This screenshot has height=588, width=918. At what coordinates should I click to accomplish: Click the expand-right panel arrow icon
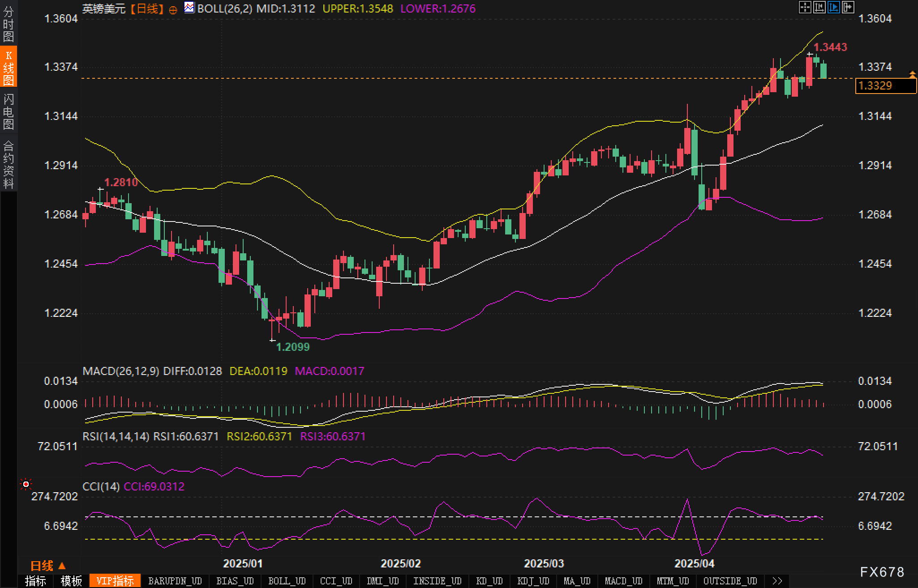tap(848, 7)
